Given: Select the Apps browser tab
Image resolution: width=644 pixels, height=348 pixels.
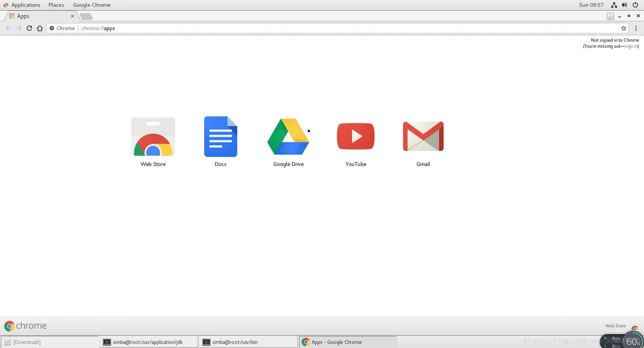Looking at the screenshot, I should (x=41, y=16).
